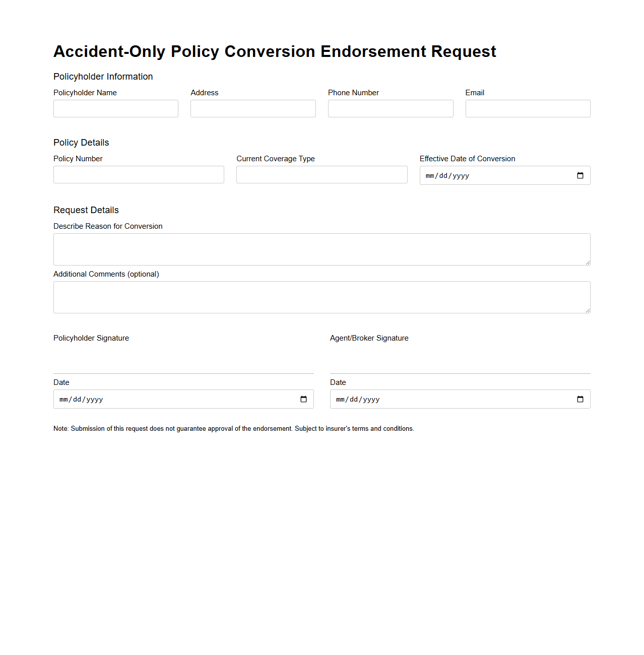Open the calendar picker under Policyholder Signature
Viewport: 644px width, 655px height.
click(304, 399)
